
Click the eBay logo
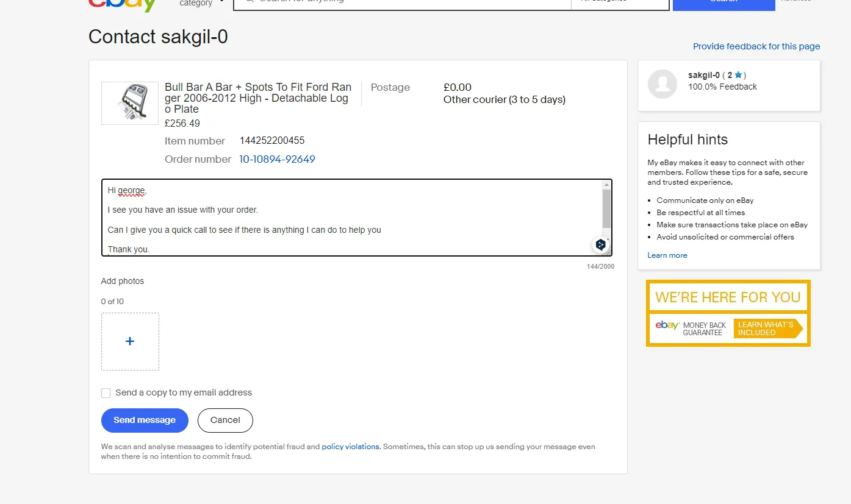point(123,5)
